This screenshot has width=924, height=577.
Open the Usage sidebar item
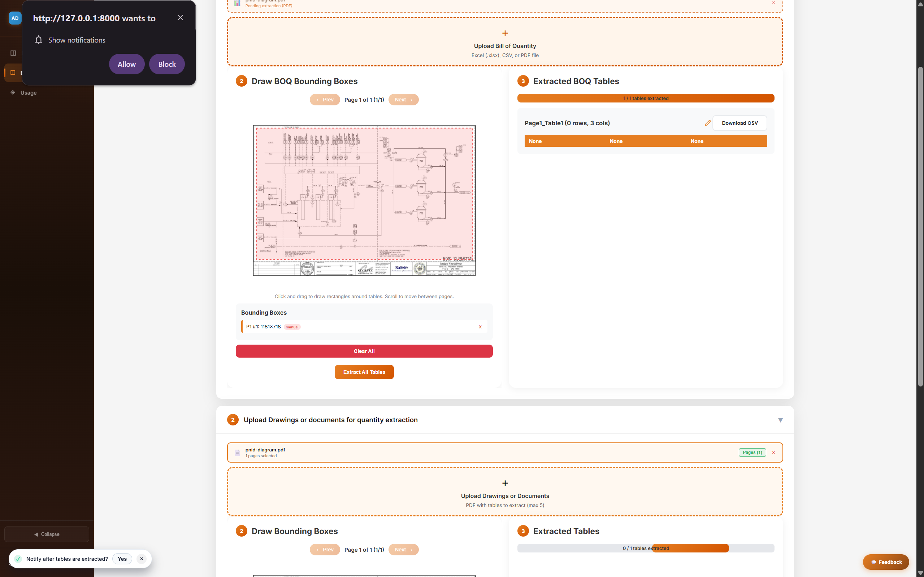coord(28,93)
